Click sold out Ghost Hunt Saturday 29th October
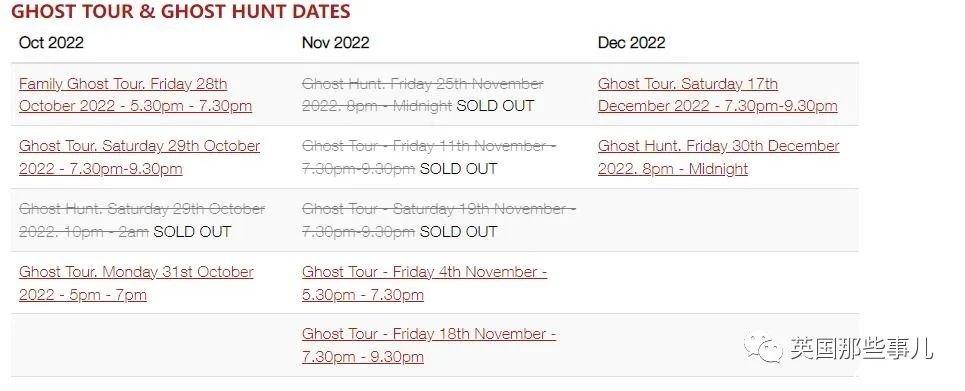The width and height of the screenshot is (965, 391). click(x=142, y=220)
